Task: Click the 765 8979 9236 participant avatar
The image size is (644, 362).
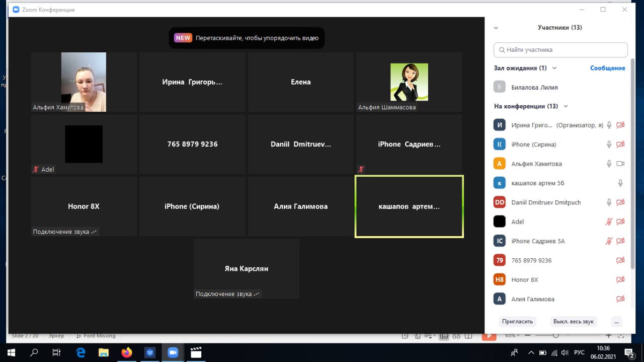Action: click(x=499, y=260)
